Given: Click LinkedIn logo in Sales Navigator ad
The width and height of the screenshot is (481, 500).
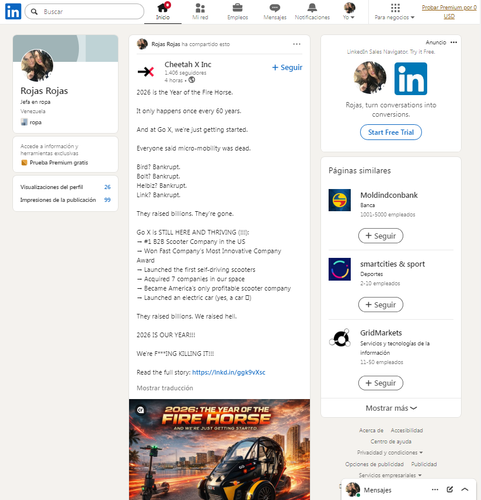Looking at the screenshot, I should tap(411, 79).
